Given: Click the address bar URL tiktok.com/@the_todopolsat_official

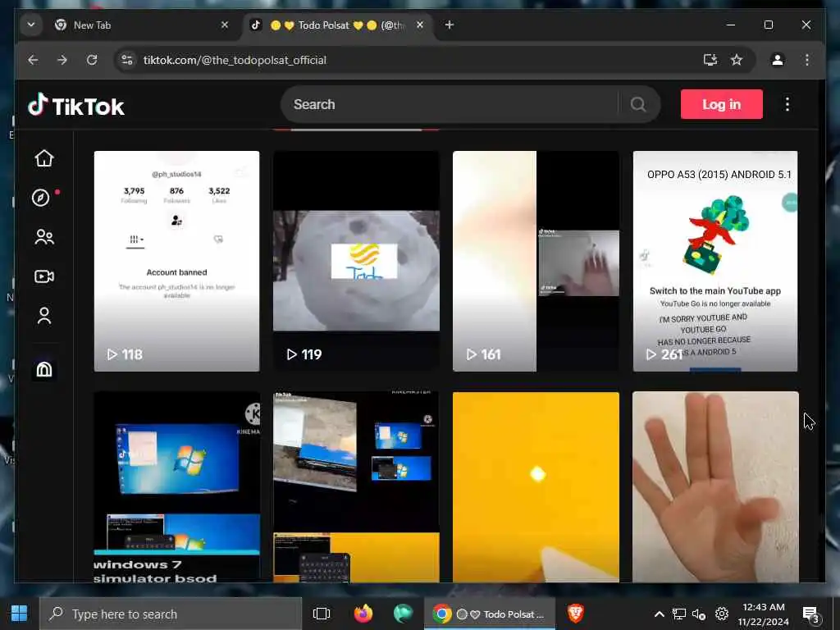Looking at the screenshot, I should [x=235, y=60].
